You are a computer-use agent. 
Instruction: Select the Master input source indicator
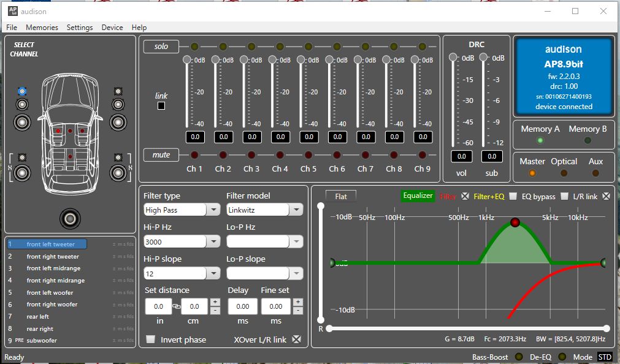click(532, 173)
